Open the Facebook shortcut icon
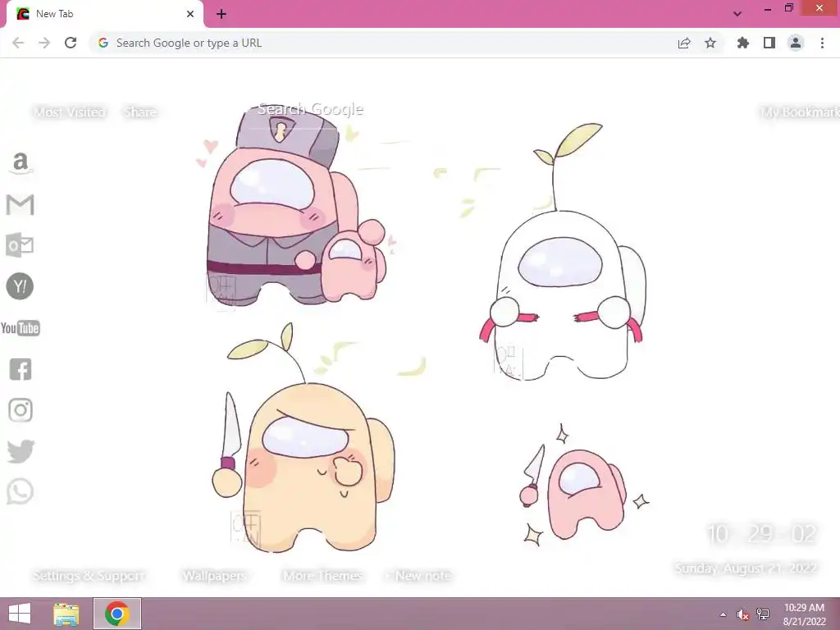This screenshot has height=630, width=840. 21,369
